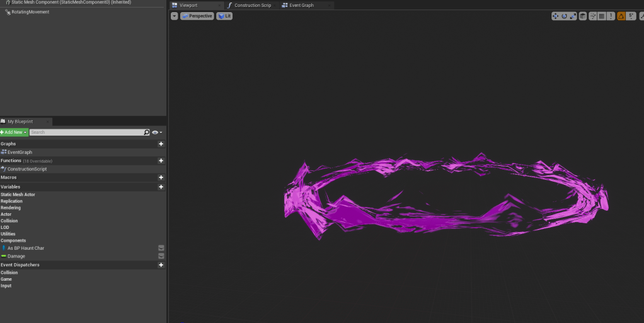Click the green Add New button
644x323 pixels.
(14, 132)
